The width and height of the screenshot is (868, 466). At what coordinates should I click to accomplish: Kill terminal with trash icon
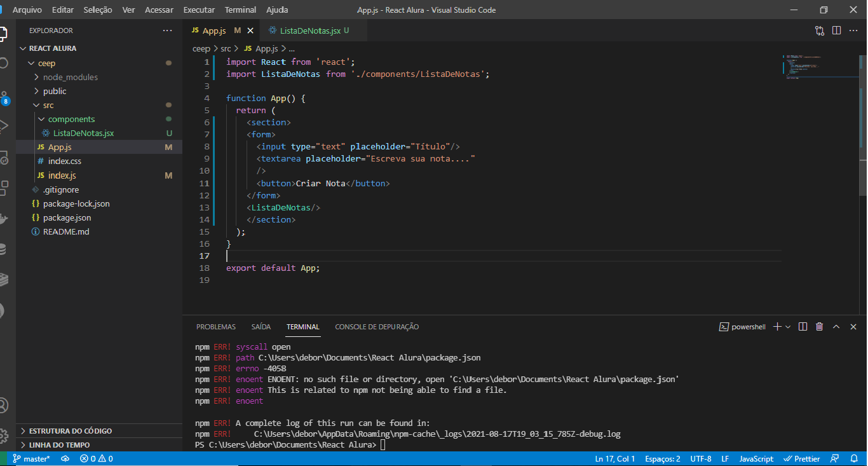[x=820, y=327]
